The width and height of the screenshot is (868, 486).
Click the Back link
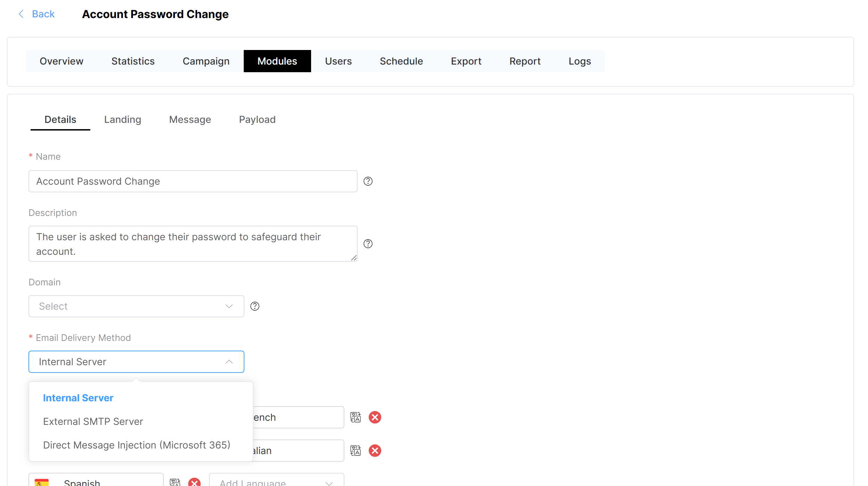[43, 14]
